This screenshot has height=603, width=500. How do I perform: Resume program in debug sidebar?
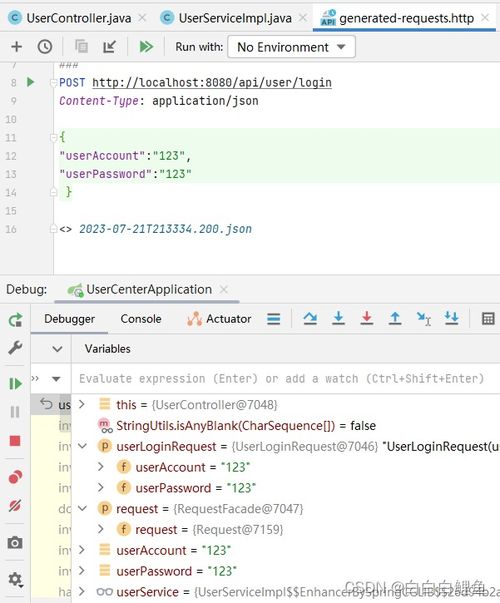15,383
